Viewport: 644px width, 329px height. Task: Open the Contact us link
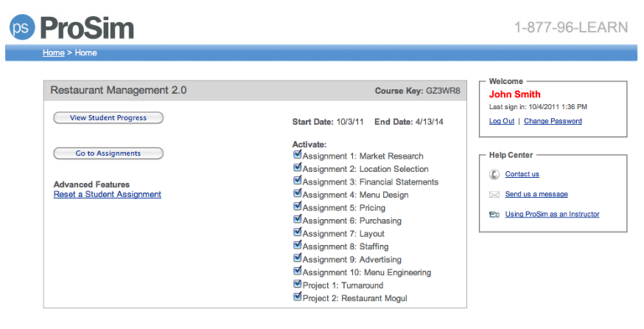click(522, 175)
